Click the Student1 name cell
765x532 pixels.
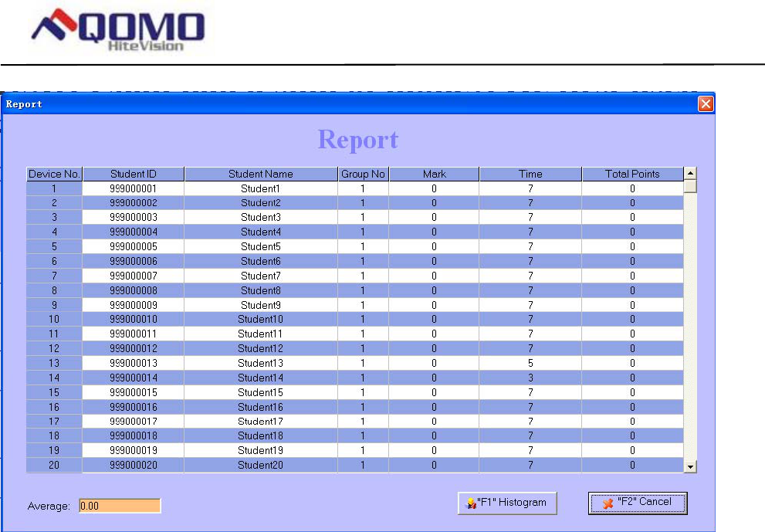(x=260, y=188)
